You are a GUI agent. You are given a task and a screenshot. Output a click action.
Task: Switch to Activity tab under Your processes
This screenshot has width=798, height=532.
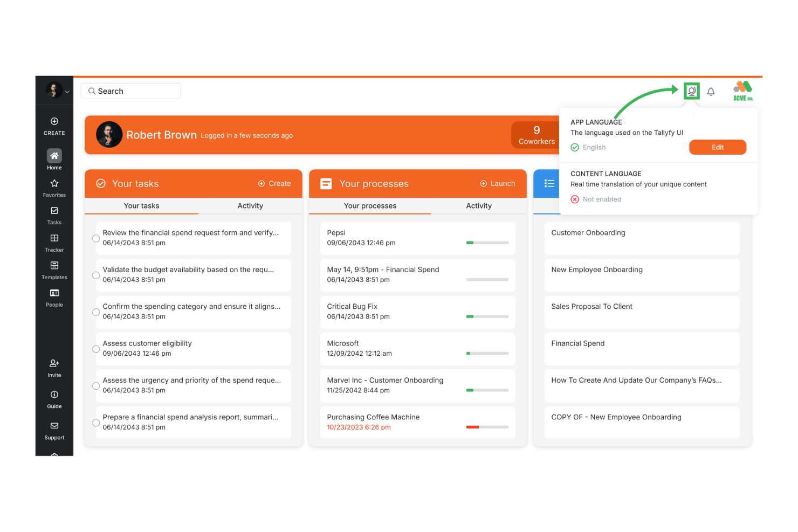479,206
